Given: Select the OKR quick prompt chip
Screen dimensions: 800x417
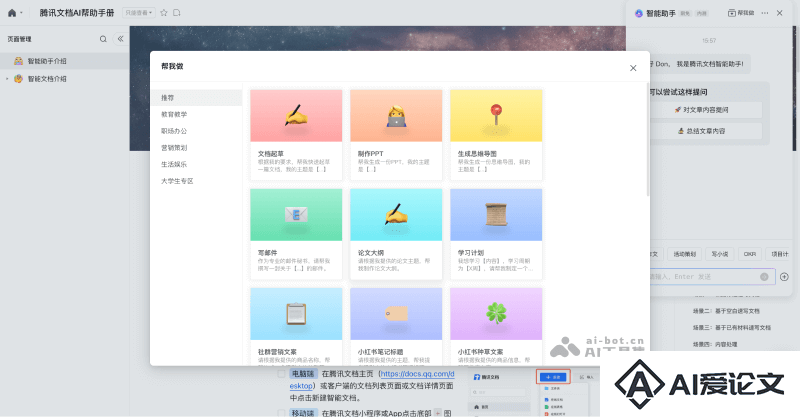Looking at the screenshot, I should click(x=750, y=254).
